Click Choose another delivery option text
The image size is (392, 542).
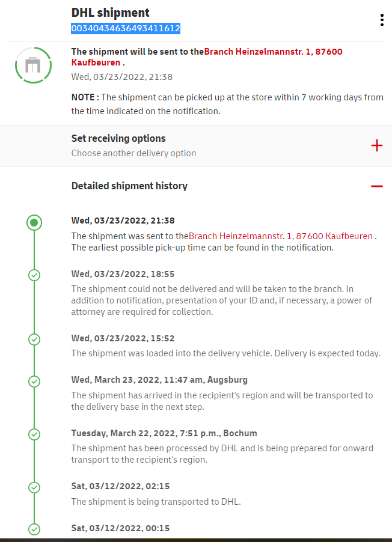pyautogui.click(x=133, y=153)
